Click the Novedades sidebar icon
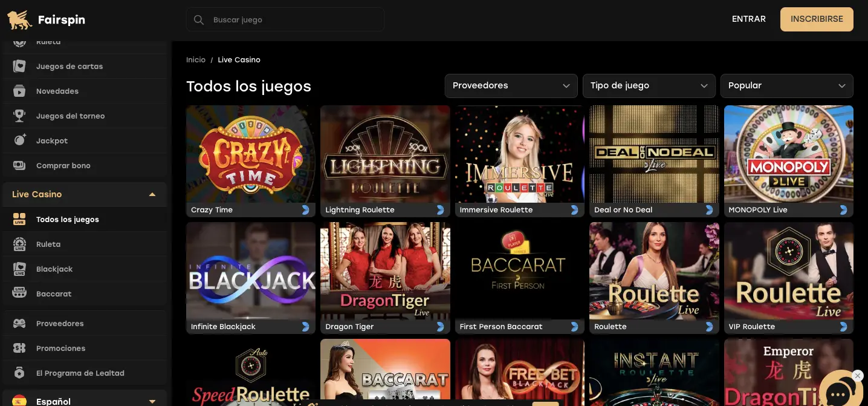 19,91
